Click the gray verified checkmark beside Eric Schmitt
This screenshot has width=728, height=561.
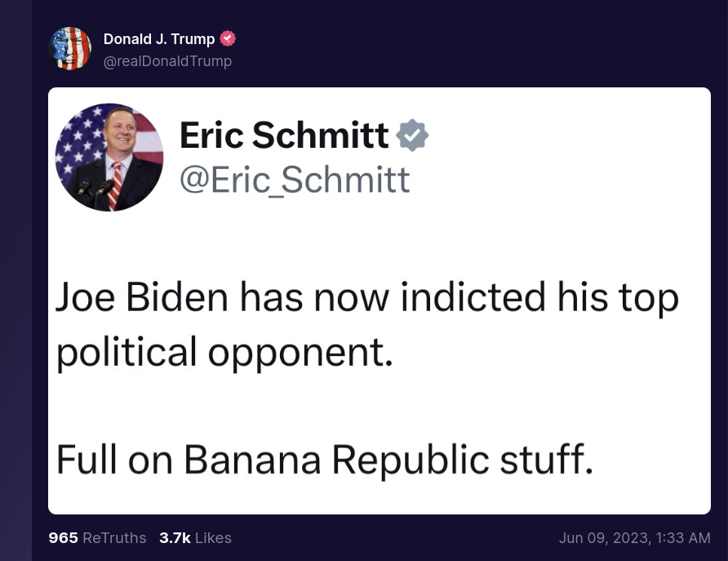[412, 135]
